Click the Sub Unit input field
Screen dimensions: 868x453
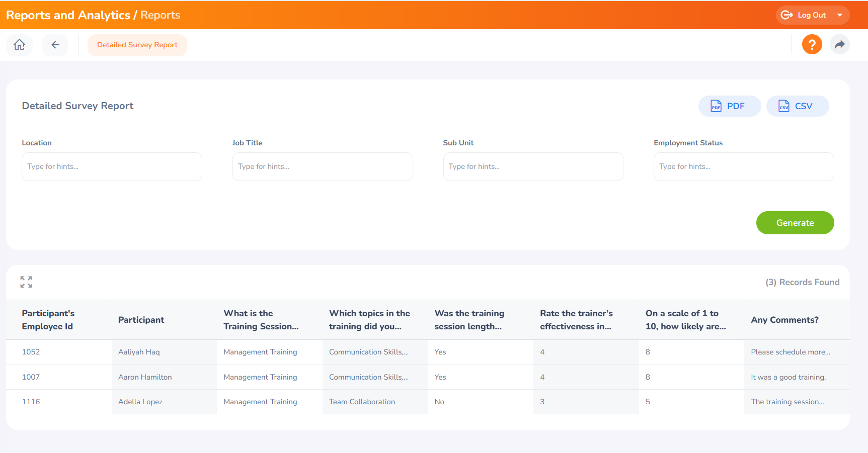(533, 166)
